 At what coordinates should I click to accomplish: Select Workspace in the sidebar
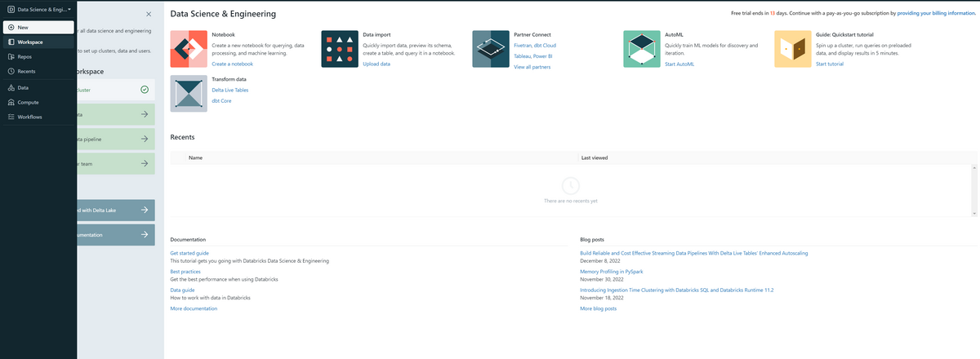[x=38, y=42]
